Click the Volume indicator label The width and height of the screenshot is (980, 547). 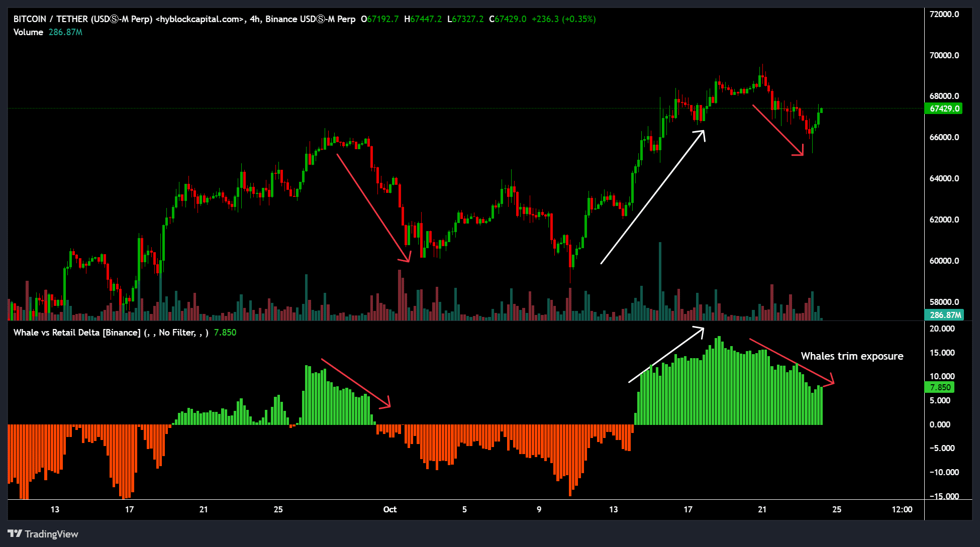pyautogui.click(x=28, y=32)
